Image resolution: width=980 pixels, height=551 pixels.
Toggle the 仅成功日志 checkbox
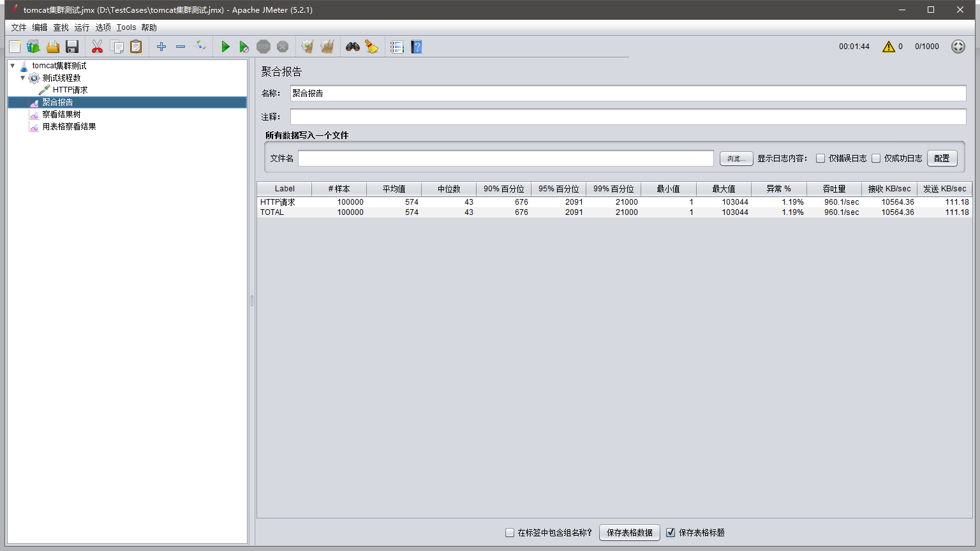point(876,158)
